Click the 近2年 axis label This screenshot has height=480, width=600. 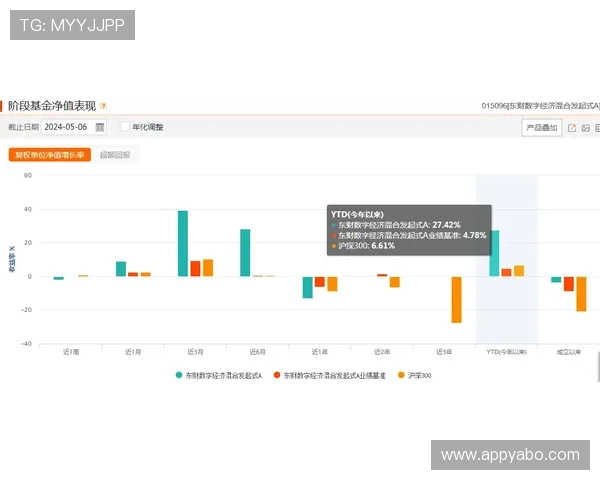382,352
